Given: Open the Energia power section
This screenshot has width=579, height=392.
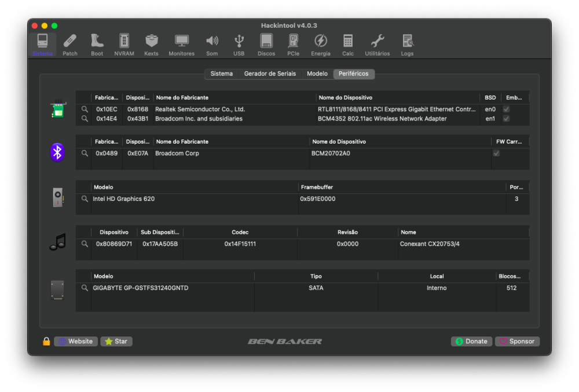Looking at the screenshot, I should (321, 45).
